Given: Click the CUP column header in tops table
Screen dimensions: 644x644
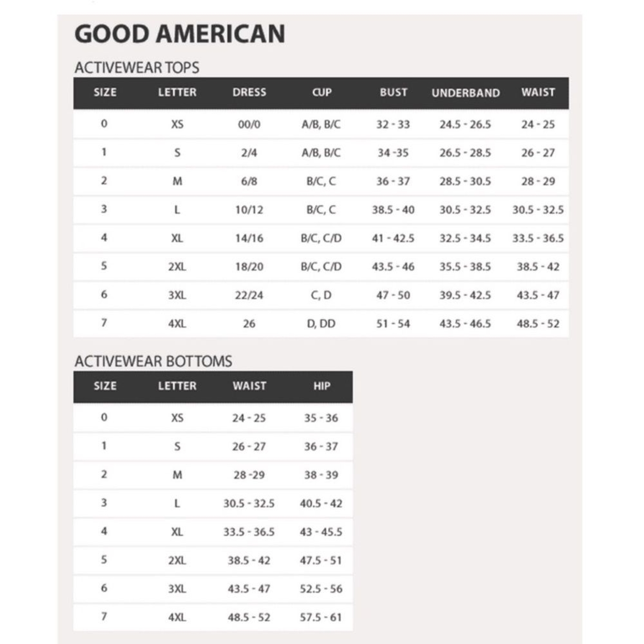Looking at the screenshot, I should pyautogui.click(x=322, y=92).
